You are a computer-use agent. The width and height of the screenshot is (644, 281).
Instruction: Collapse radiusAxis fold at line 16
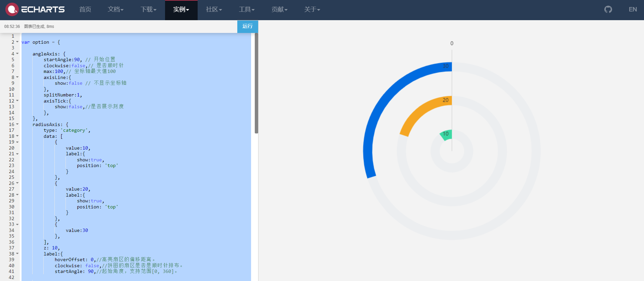coord(17,124)
